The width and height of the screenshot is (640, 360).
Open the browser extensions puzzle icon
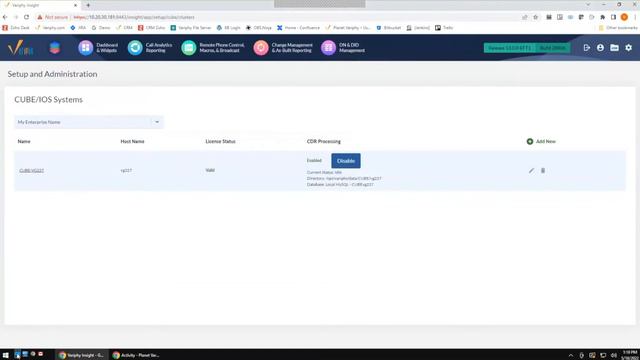point(602,17)
